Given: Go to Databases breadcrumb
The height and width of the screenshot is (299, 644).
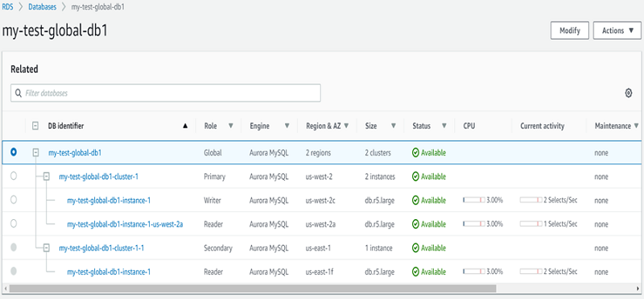Looking at the screenshot, I should pos(43,7).
